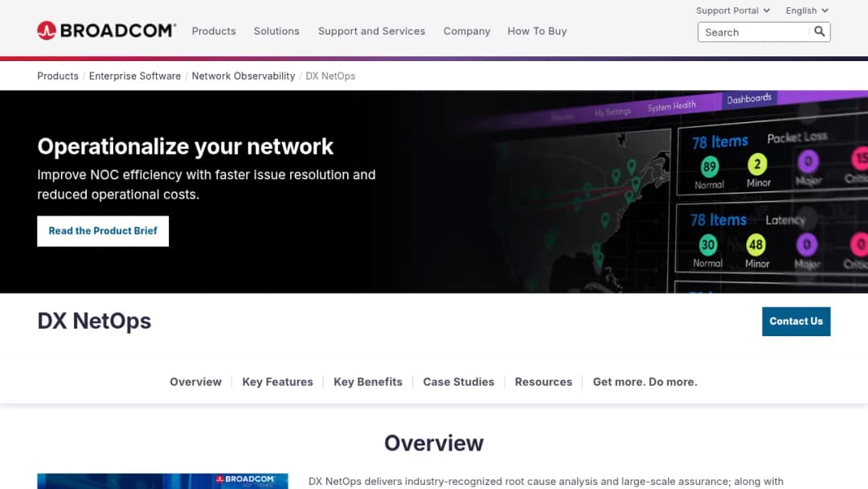868x489 pixels.
Task: Click the Broadcom video thumbnail
Action: tap(162, 481)
